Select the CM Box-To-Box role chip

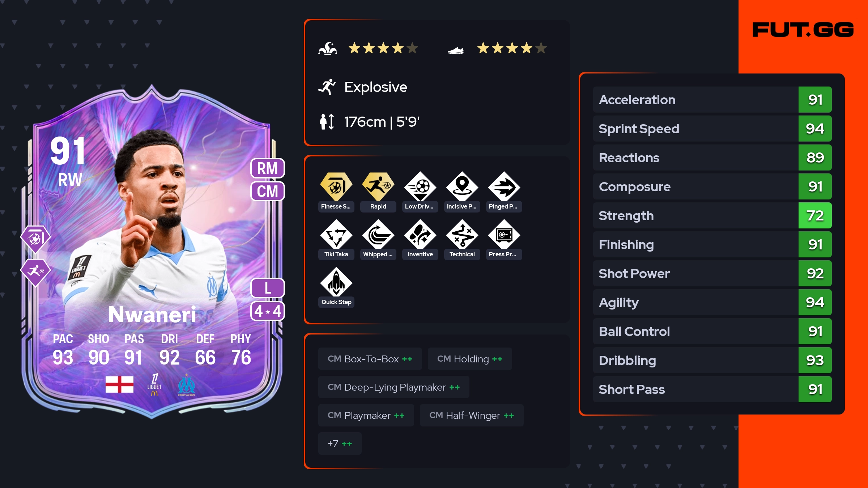[370, 359]
